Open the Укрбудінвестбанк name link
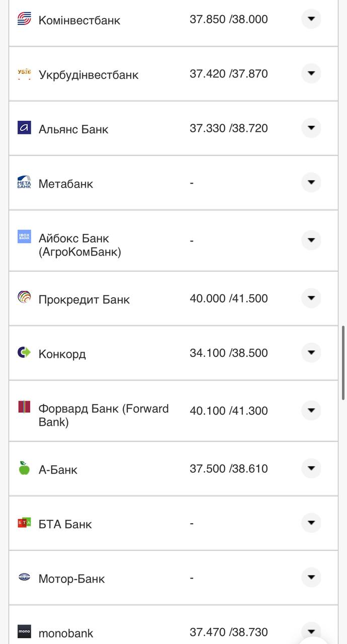This screenshot has width=347, height=644. coord(89,75)
